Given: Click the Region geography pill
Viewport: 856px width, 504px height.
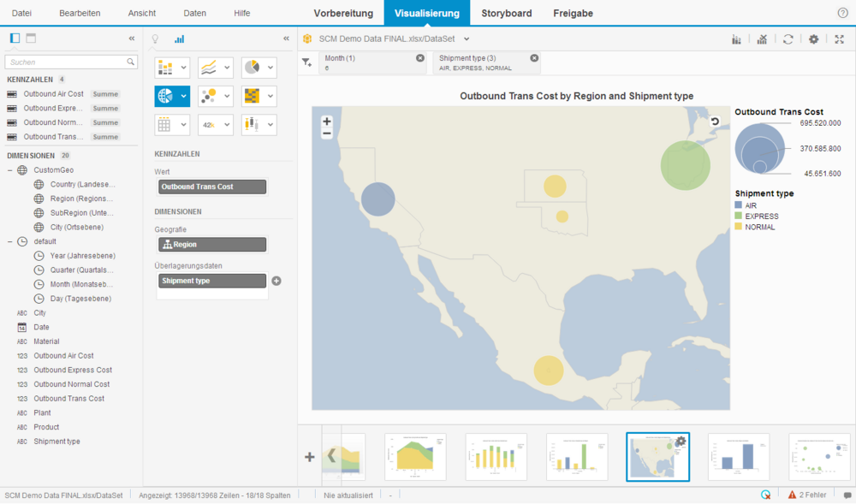Looking at the screenshot, I should click(212, 245).
